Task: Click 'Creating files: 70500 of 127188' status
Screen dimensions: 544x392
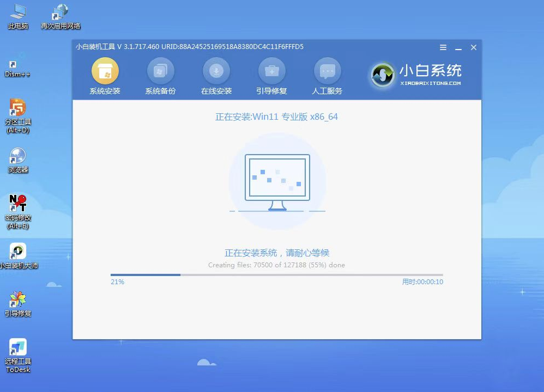Action: 276,265
